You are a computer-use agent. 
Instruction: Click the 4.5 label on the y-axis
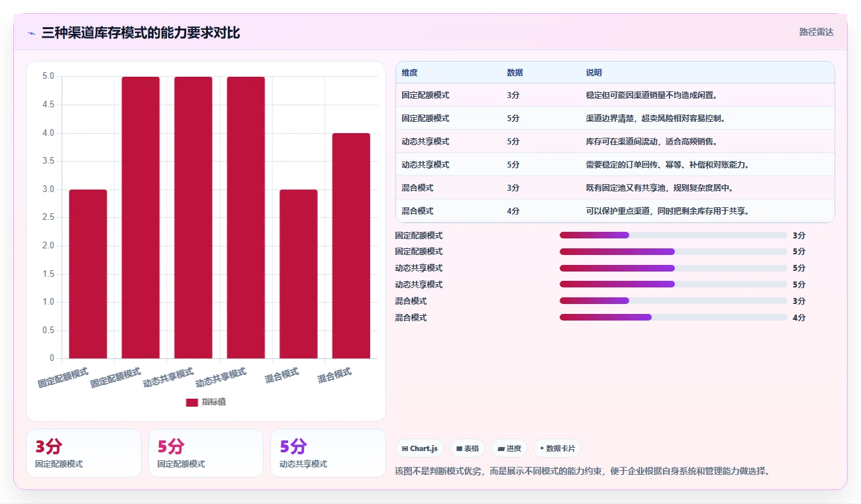48,105
